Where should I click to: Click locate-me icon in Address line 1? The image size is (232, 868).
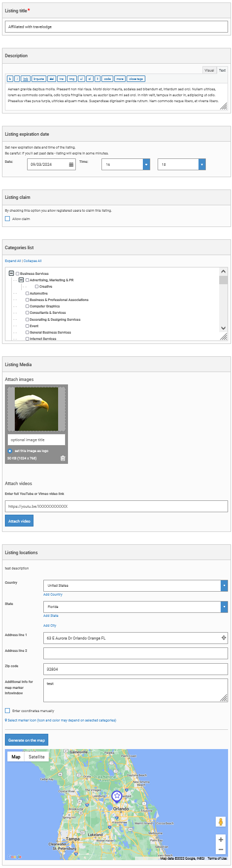click(x=224, y=638)
